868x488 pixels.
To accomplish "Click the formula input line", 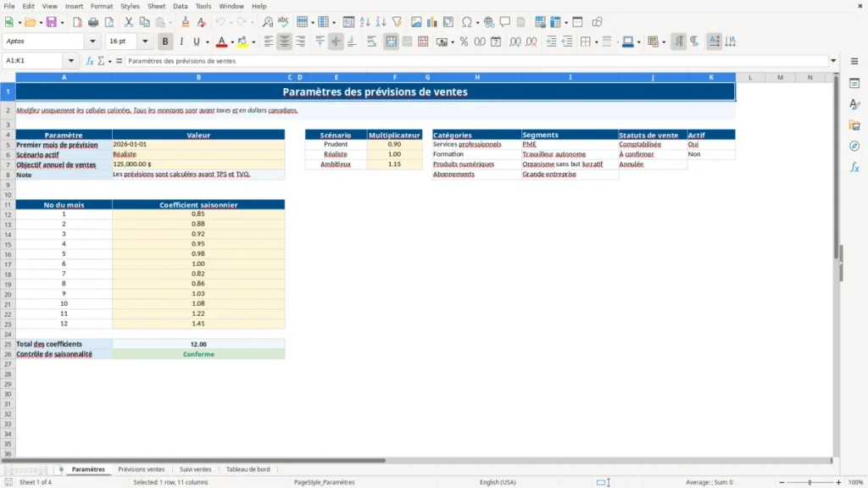I will 476,61.
